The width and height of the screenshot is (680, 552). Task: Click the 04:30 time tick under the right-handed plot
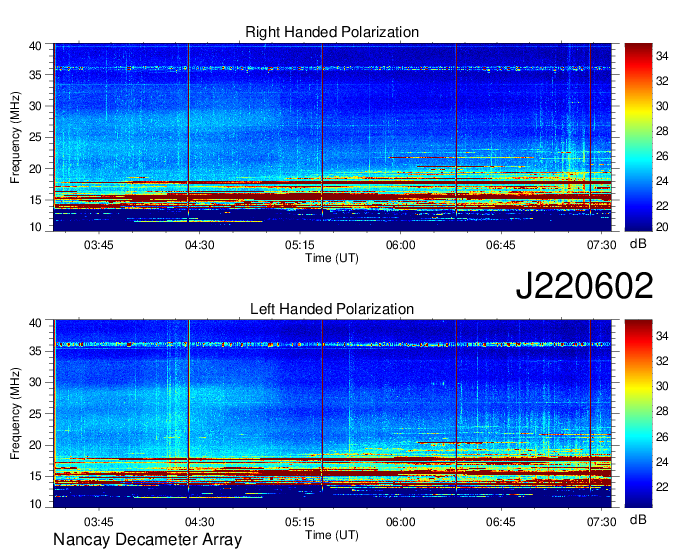(x=199, y=245)
